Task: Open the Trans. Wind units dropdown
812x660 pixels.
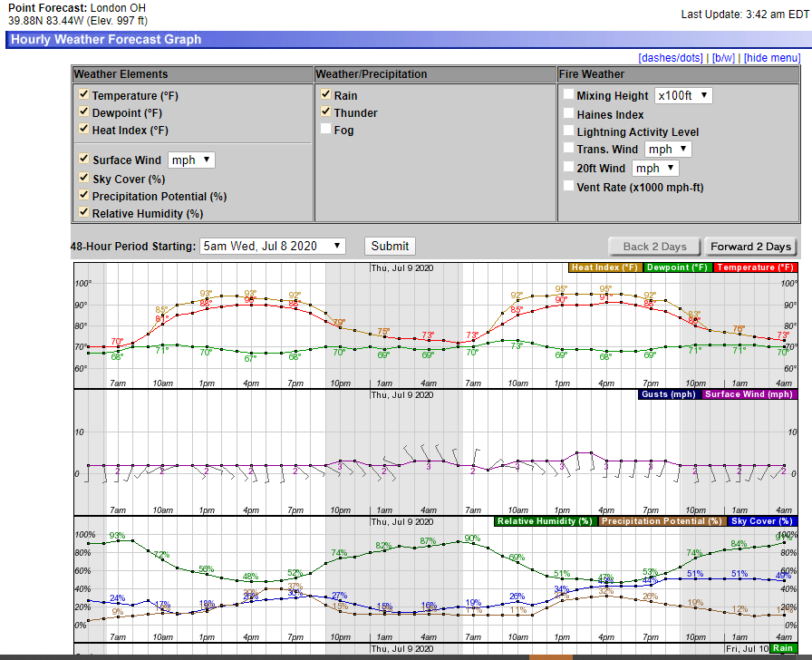Action: [668, 149]
